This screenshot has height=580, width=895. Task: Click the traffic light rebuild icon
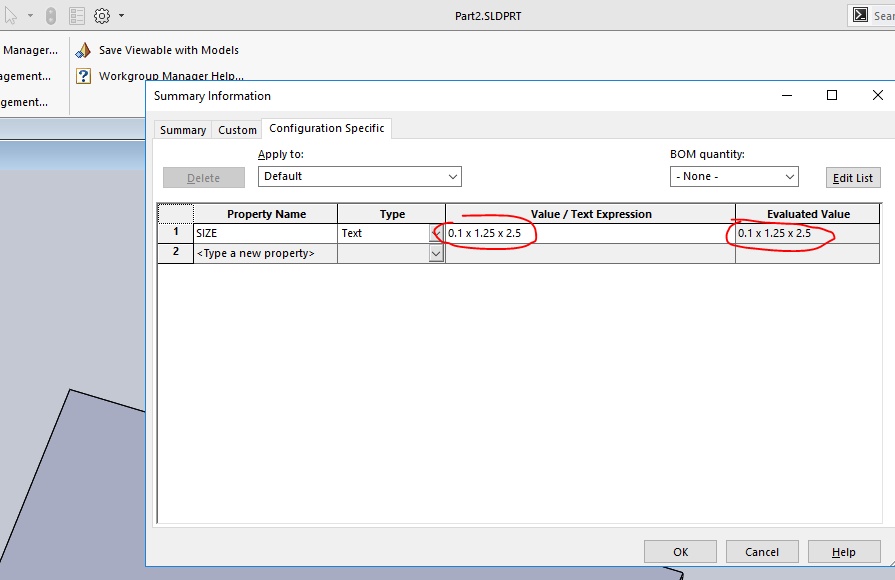coord(51,15)
